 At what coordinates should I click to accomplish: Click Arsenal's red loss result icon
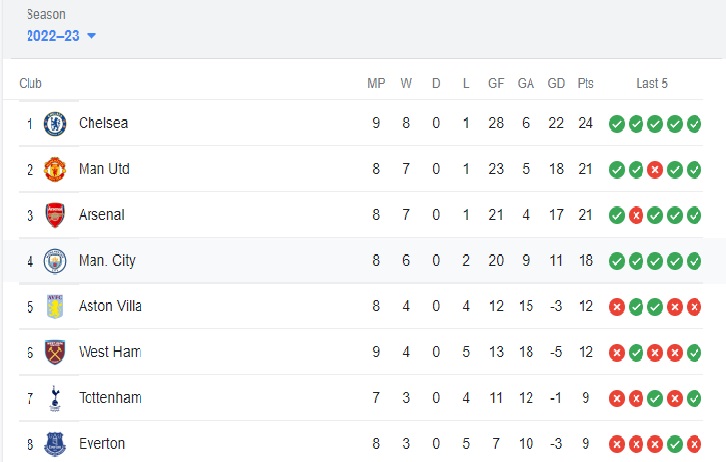pos(636,215)
